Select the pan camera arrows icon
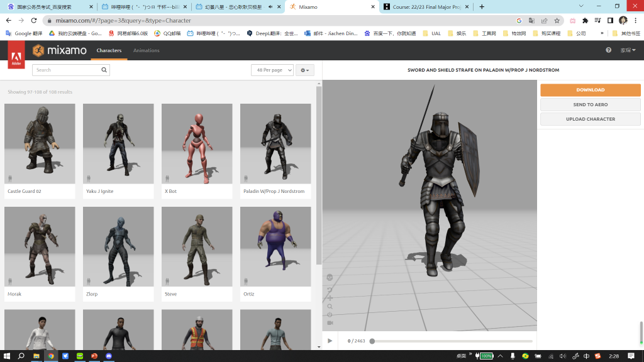 pos(330,298)
